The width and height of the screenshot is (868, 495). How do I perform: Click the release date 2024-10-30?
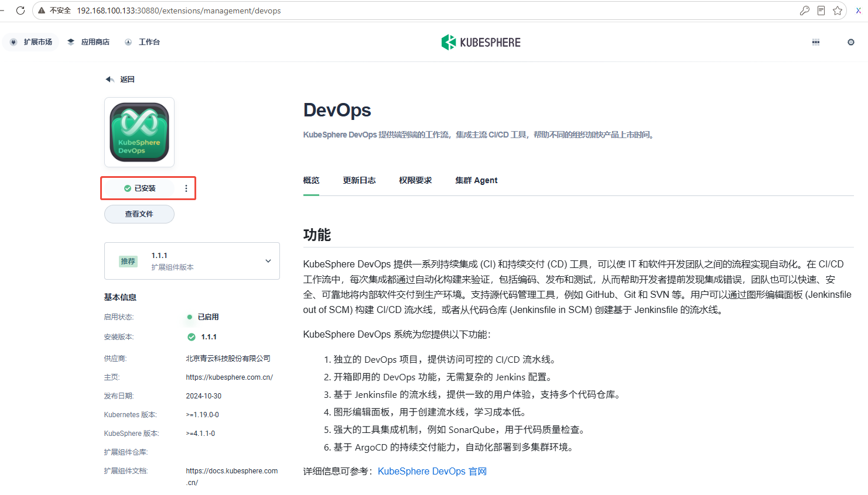pos(204,396)
